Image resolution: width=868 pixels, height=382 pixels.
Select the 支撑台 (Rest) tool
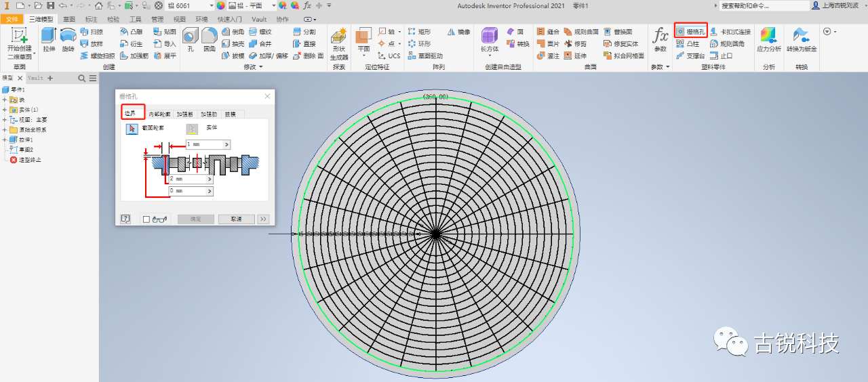click(691, 56)
